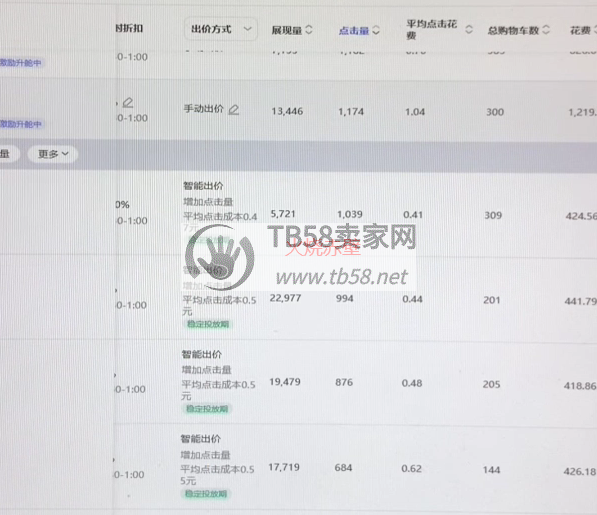Image resolution: width=597 pixels, height=515 pixels.
Task: Open the 出价方式 dropdown filter
Action: click(x=221, y=29)
